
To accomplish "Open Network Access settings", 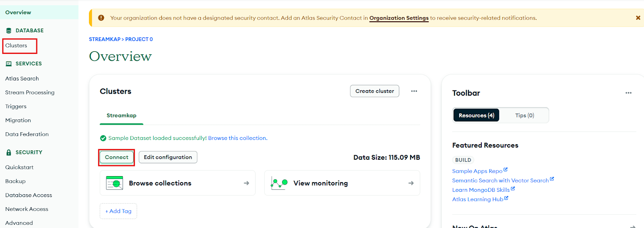I will click(27, 209).
